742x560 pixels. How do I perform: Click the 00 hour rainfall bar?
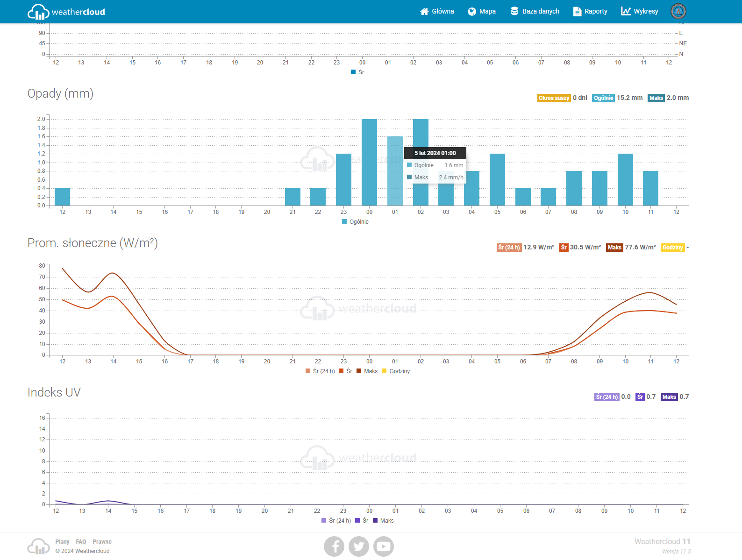tap(369, 163)
